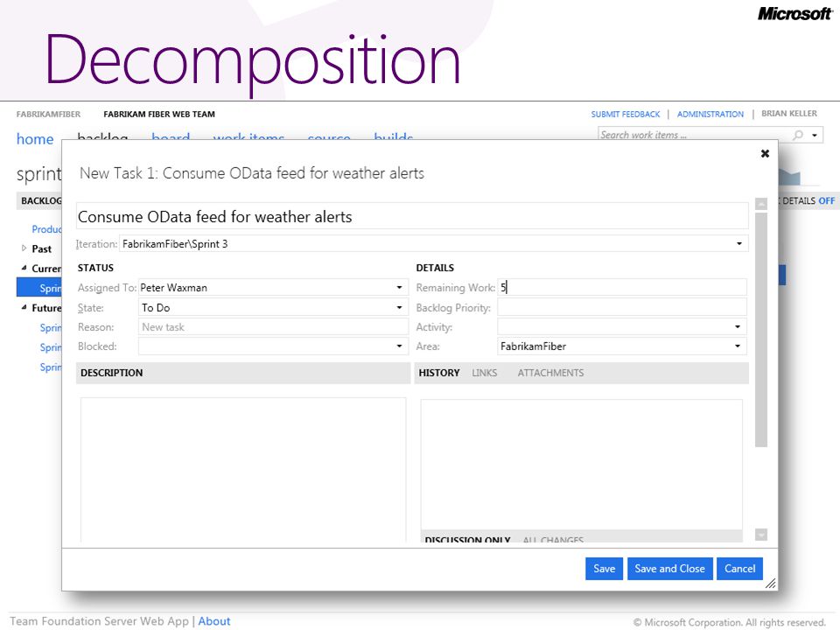Click the dialog vertical scrollbar thumb
Screen dimensions: 840x630
(761, 330)
